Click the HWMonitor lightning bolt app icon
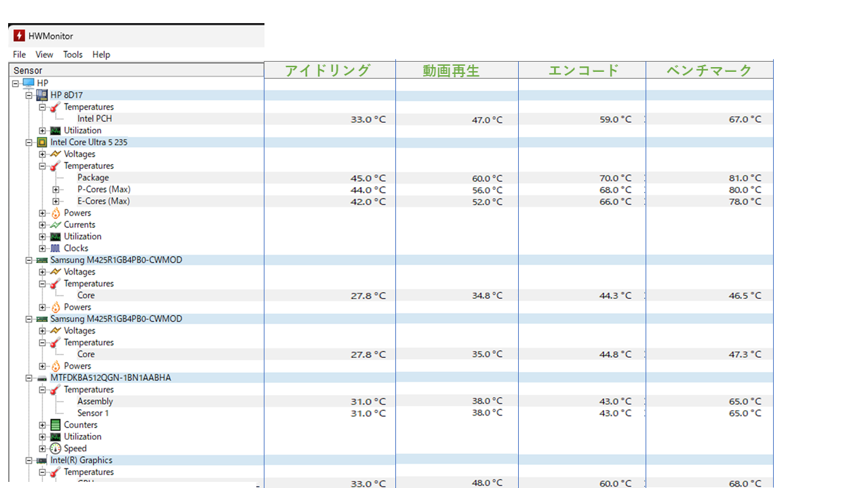The height and width of the screenshot is (488, 868). point(19,36)
